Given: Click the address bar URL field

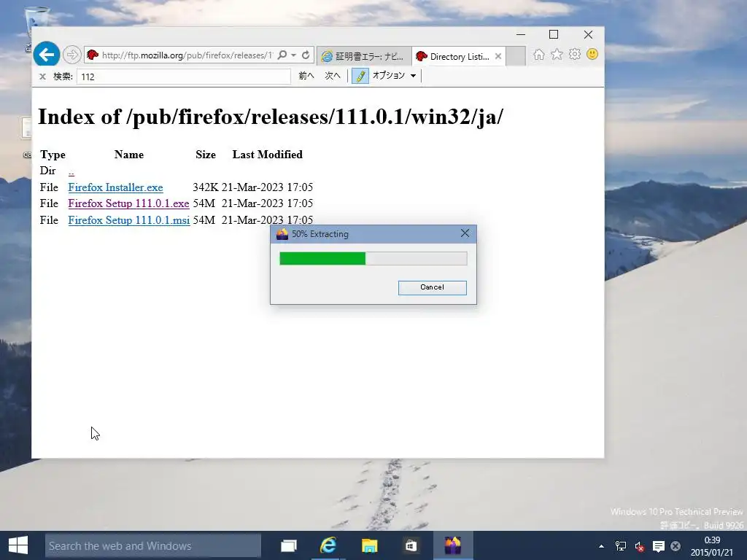Looking at the screenshot, I should 187,55.
